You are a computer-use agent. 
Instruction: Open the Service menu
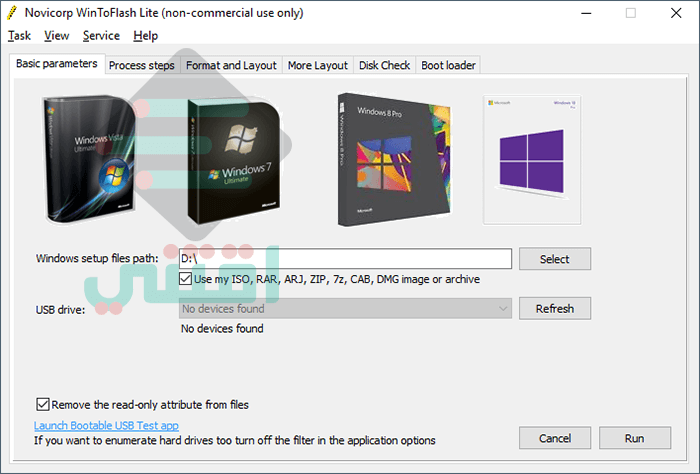(x=101, y=36)
